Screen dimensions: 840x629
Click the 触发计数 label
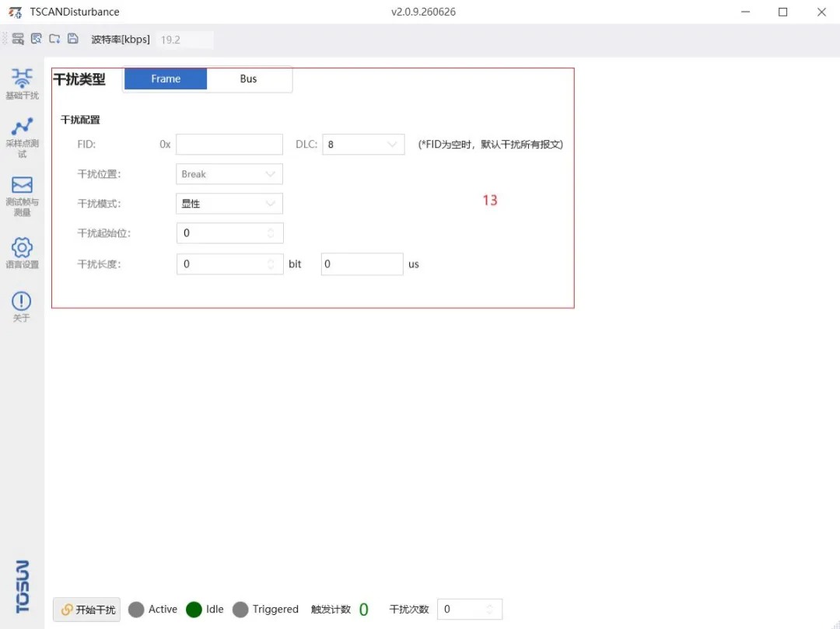pos(331,610)
